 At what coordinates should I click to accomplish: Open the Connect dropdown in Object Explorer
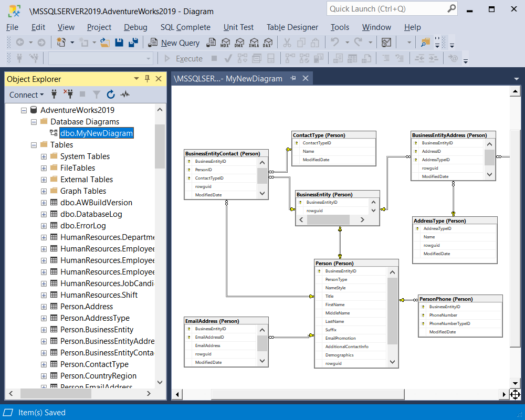[26, 94]
